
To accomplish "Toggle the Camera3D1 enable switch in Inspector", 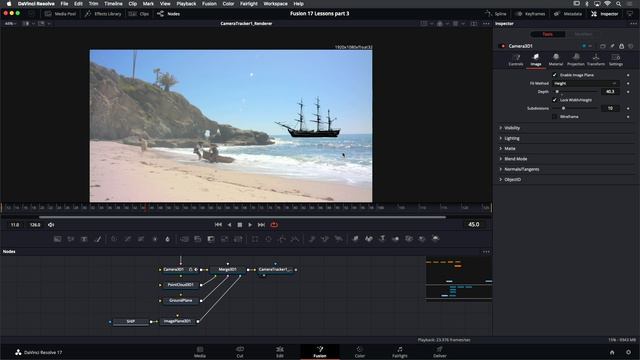I will tap(502, 46).
